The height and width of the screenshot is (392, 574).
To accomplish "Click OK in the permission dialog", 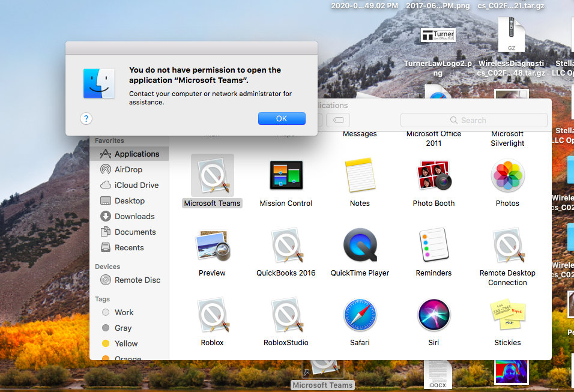I will 282,119.
